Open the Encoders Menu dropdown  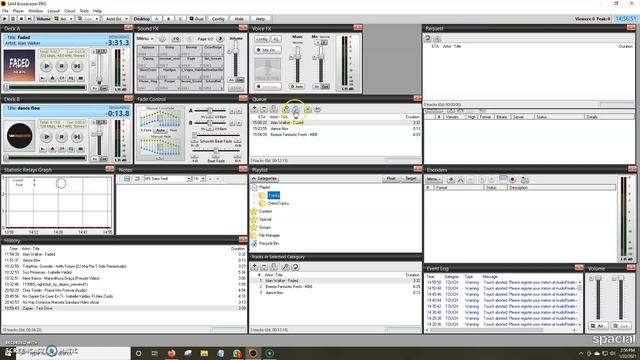433,180
